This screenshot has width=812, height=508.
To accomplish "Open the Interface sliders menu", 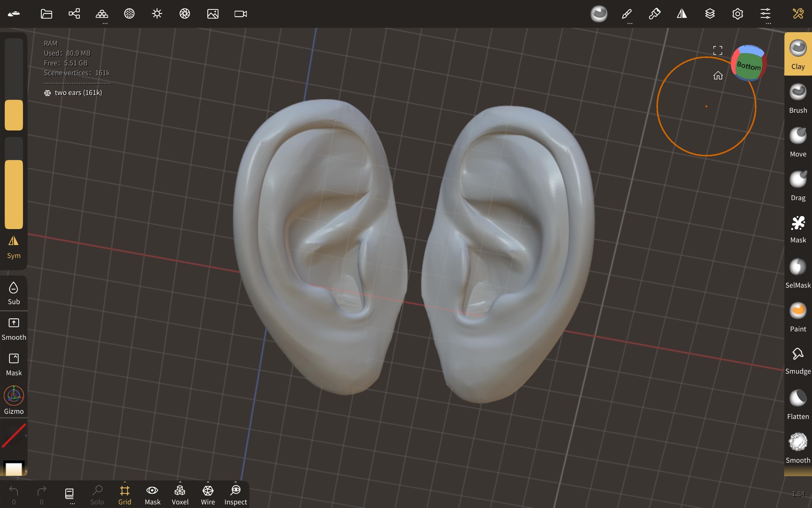I will 765,14.
